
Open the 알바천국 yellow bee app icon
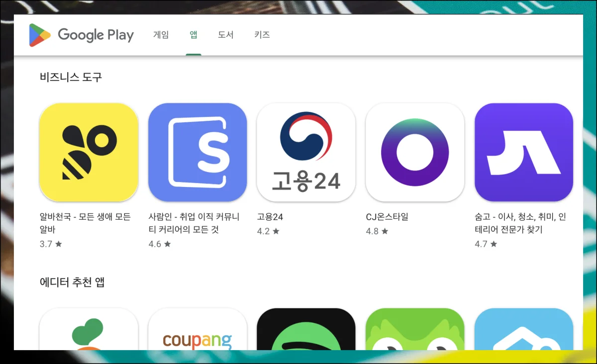pyautogui.click(x=89, y=152)
